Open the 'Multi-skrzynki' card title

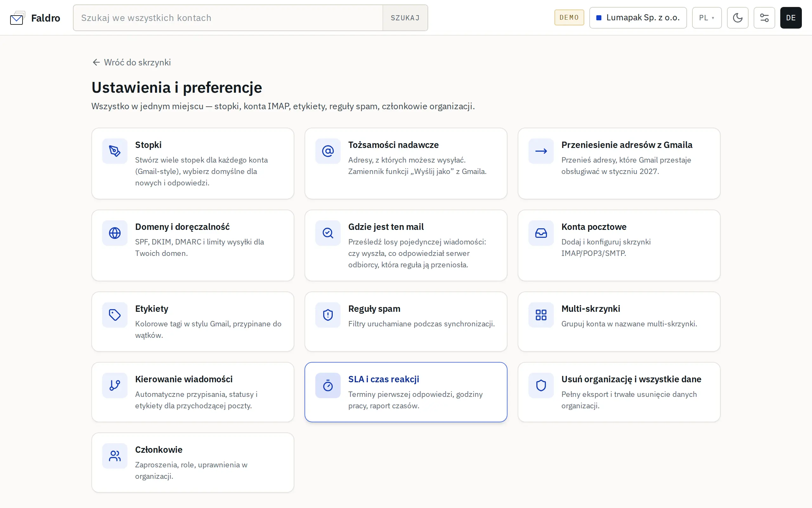[x=591, y=309]
